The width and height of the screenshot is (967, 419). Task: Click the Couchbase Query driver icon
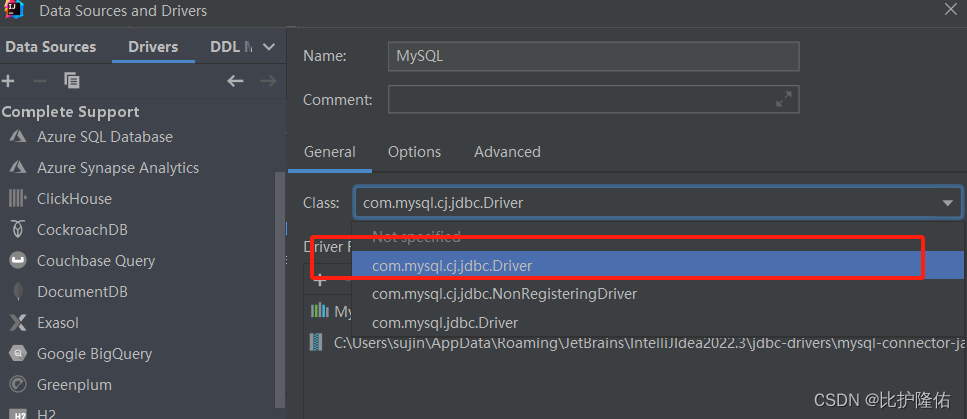17,260
